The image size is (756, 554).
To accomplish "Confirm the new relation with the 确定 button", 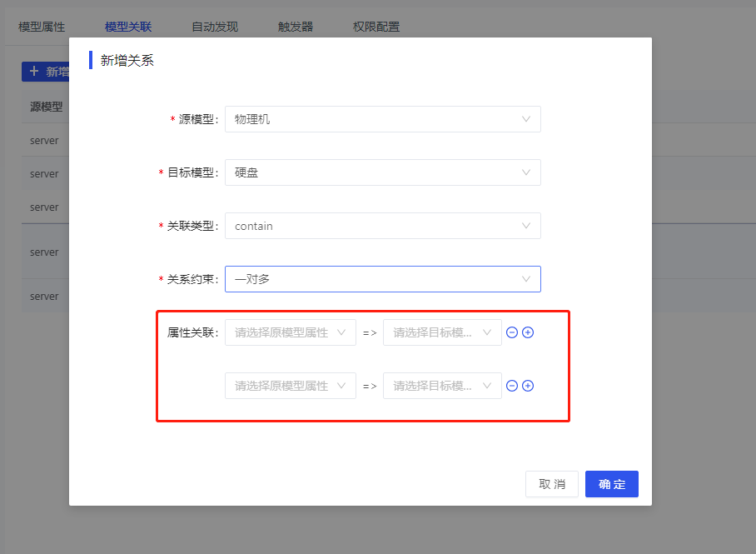I will [x=611, y=484].
